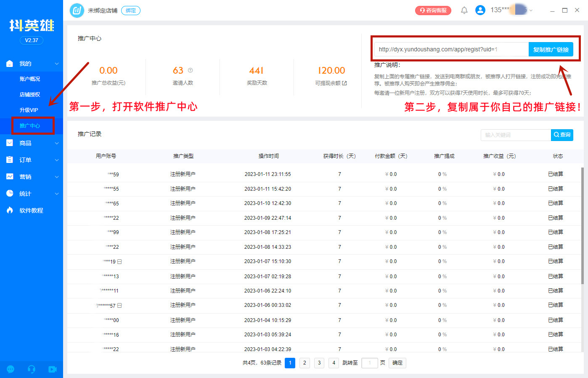Click the 软件教程 flame icon
Screen dimensions: 588x378
[x=10, y=210]
